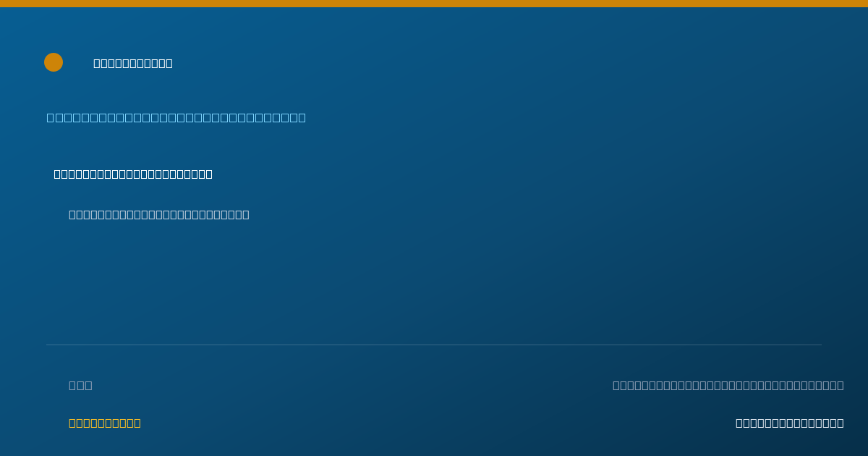Open the yellow-orange text link at bottom left
The image size is (868, 456).
click(105, 423)
